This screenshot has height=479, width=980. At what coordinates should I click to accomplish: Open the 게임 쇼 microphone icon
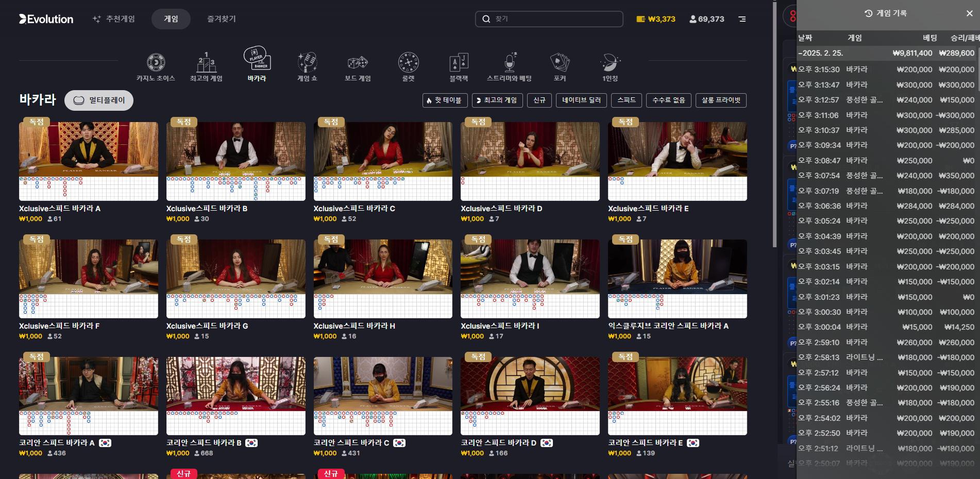tap(307, 63)
